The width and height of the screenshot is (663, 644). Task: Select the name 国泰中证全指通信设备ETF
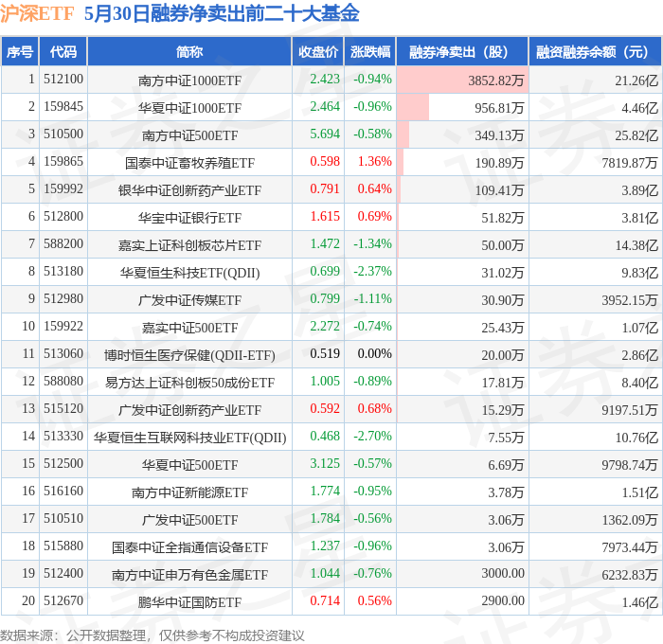[x=189, y=547]
